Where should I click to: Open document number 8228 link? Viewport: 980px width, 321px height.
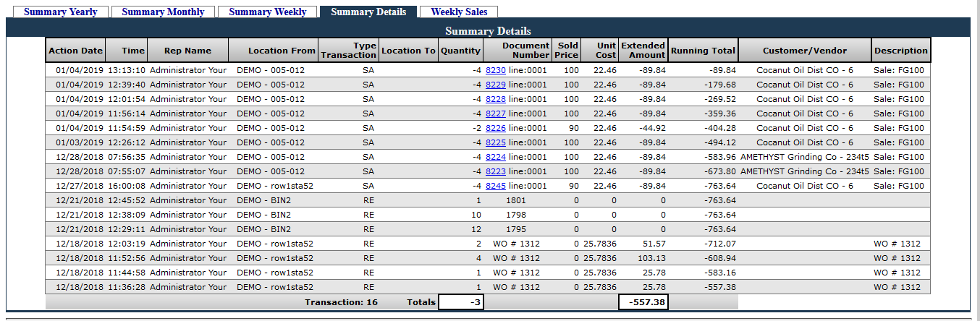click(x=496, y=99)
